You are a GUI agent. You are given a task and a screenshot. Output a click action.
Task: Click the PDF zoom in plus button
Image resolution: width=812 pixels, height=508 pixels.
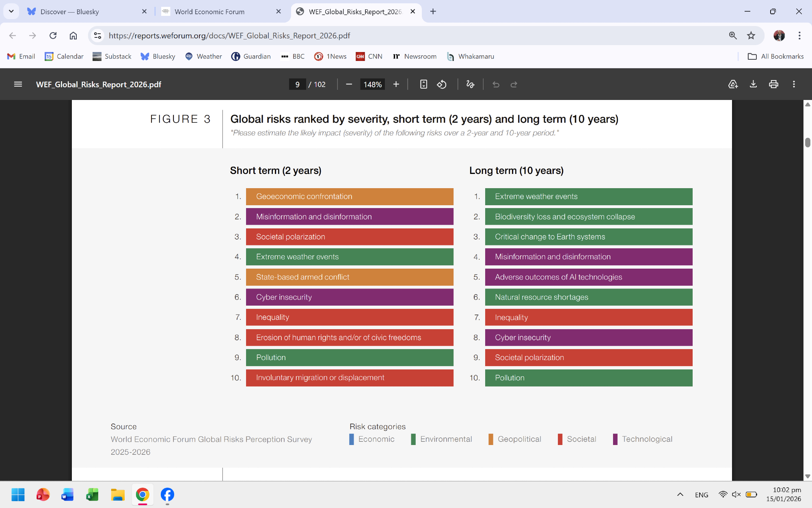pos(396,84)
